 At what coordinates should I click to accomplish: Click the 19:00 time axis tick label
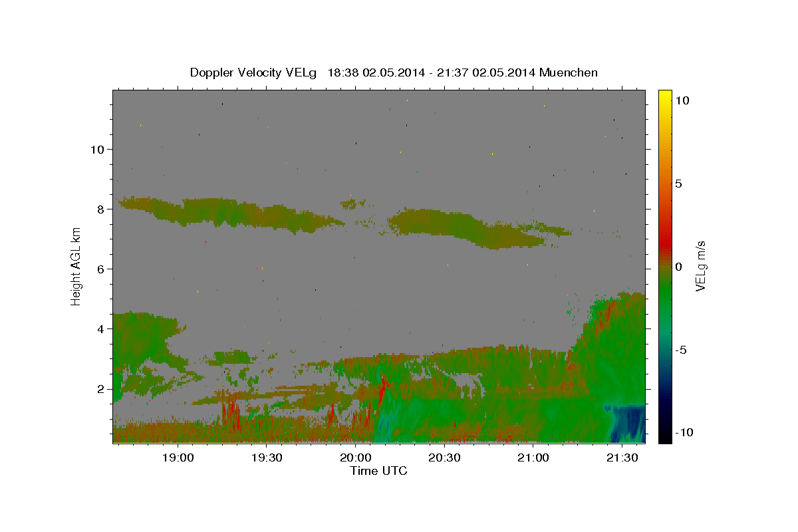click(178, 458)
